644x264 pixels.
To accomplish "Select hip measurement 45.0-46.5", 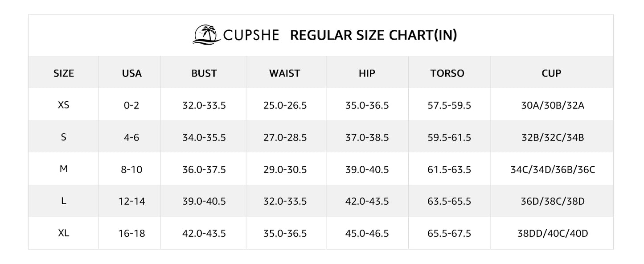I will [367, 233].
